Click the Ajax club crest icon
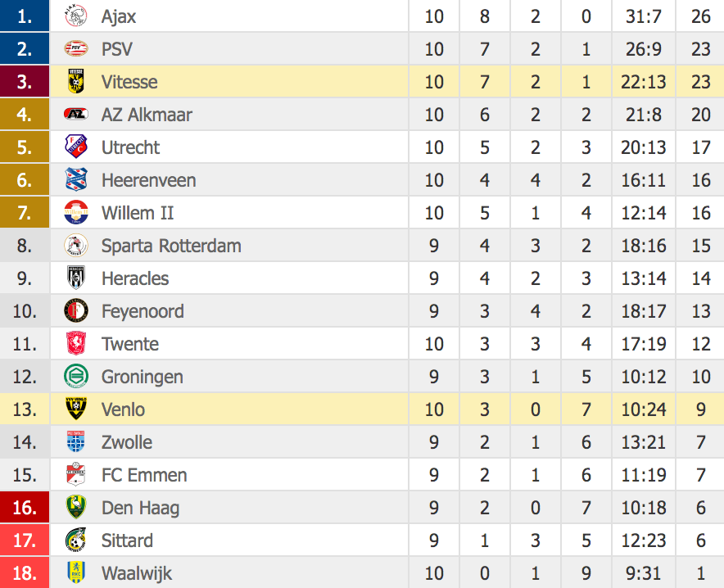The height and width of the screenshot is (588, 724). (75, 16)
